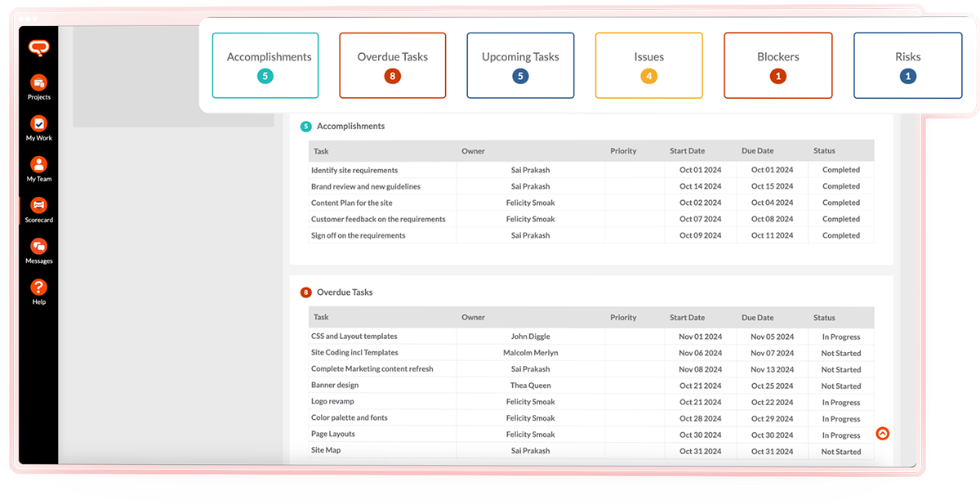
Task: Click Completed status of Identify site requirements
Action: pos(841,171)
